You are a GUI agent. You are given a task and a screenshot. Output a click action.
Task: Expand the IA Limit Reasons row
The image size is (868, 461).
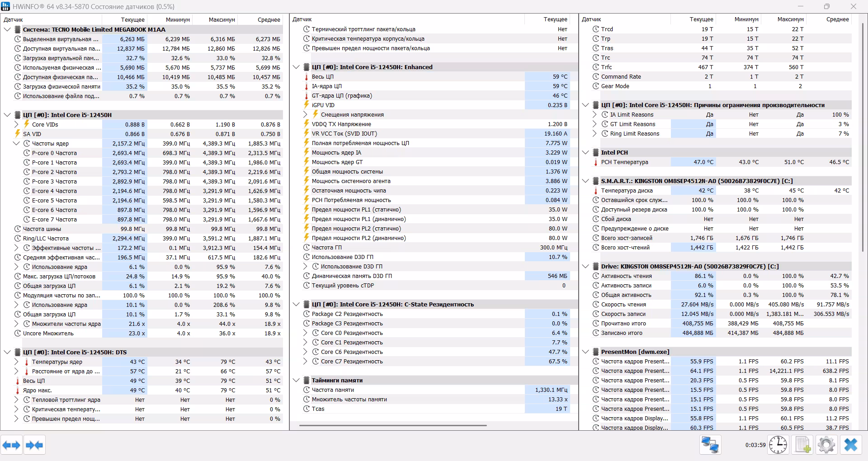(x=594, y=114)
